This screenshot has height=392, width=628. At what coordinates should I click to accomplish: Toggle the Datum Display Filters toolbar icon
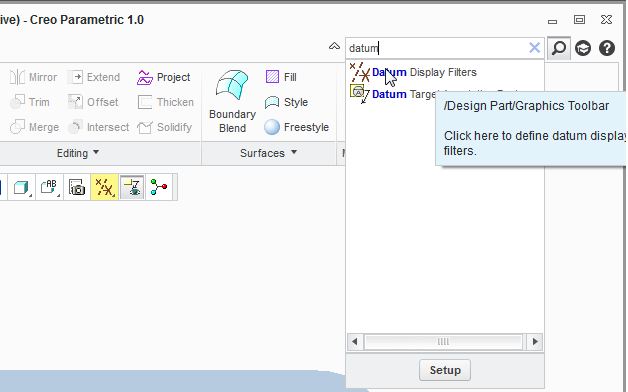[105, 187]
